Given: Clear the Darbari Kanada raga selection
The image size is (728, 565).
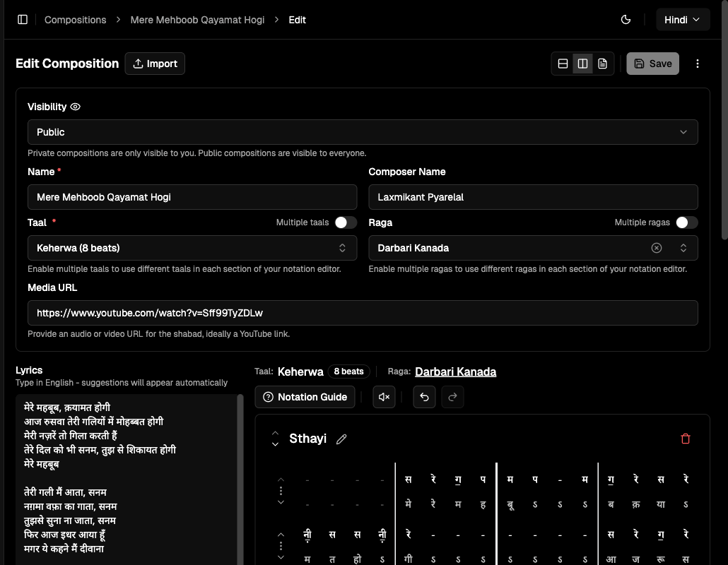Looking at the screenshot, I should coord(656,248).
